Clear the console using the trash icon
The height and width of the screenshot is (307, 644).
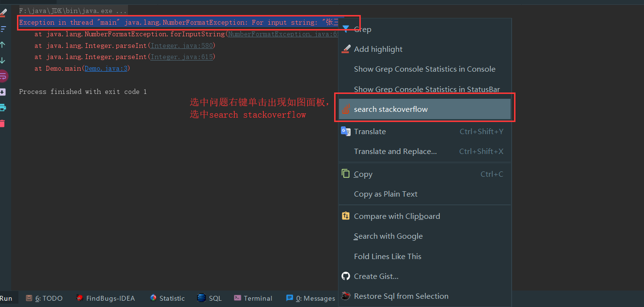tap(6, 124)
